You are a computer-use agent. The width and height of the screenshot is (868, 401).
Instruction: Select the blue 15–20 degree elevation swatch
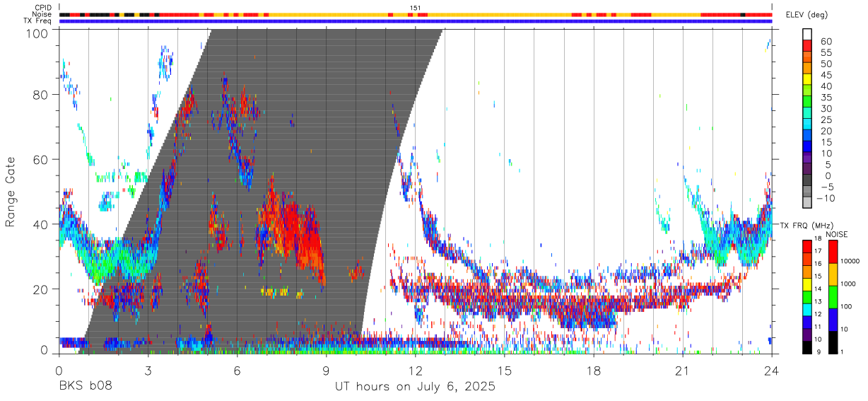tap(807, 136)
